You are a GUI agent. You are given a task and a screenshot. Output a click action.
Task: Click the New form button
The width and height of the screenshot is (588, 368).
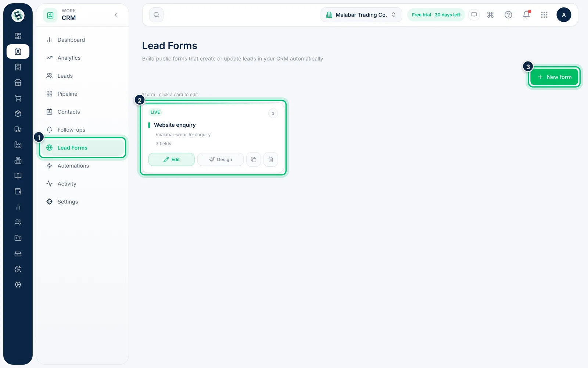pyautogui.click(x=555, y=77)
